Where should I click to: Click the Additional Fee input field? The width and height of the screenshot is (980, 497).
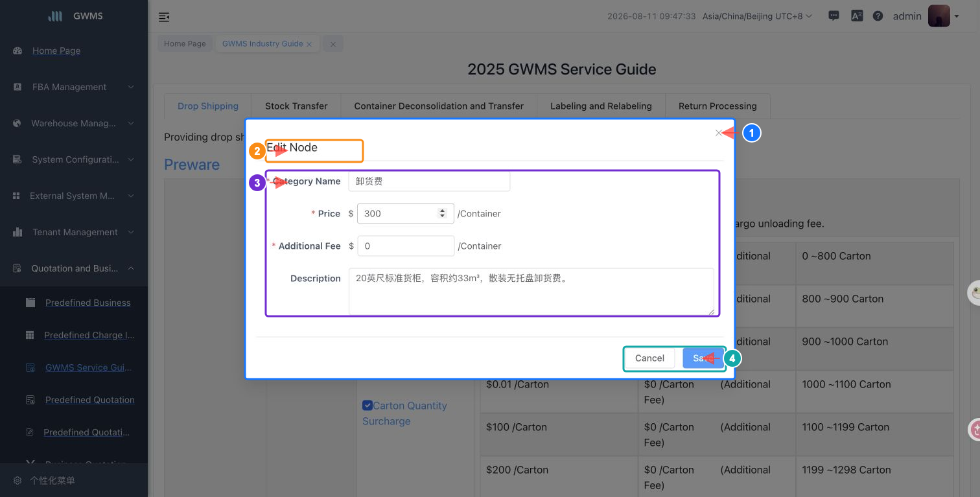click(x=406, y=246)
